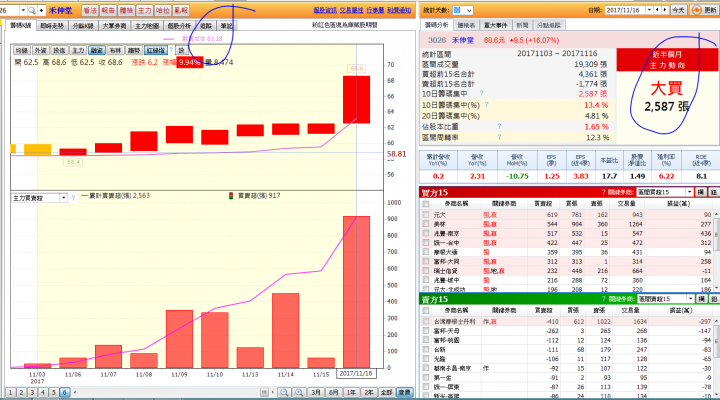This screenshot has height=400, width=720.
Task: Click the help icon in 買方15 header
Action: pyautogui.click(x=603, y=192)
